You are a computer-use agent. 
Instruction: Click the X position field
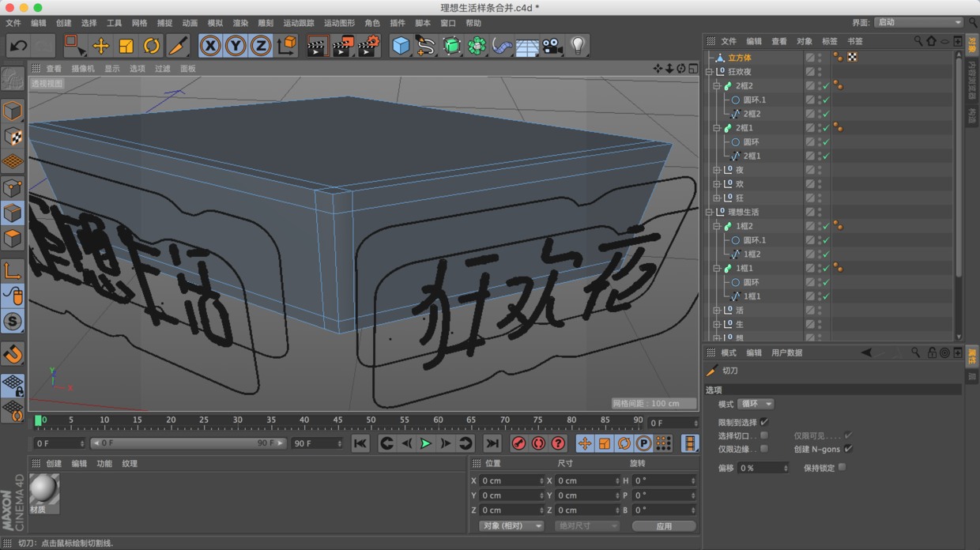click(x=511, y=480)
